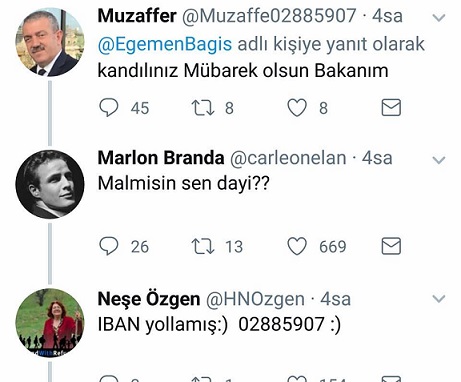Expand the menu arrow on Marlon Branda's tweet
Screen dimensions: 461x382
[439, 160]
